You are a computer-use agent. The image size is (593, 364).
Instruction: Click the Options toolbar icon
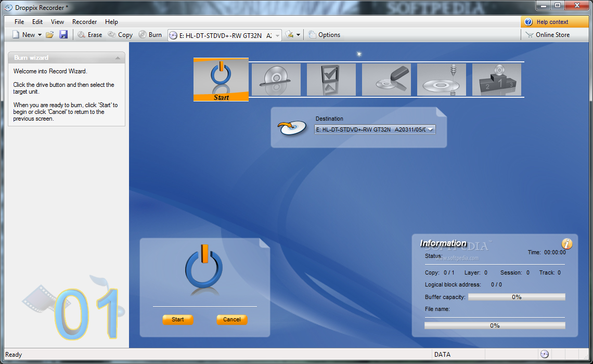coord(312,35)
